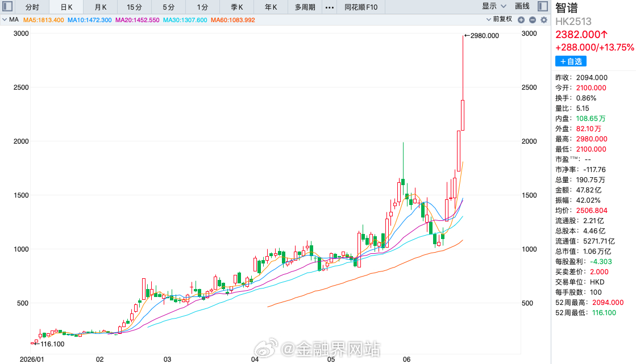Select the 15分 period tab
636x364 pixels.
tap(134, 7)
